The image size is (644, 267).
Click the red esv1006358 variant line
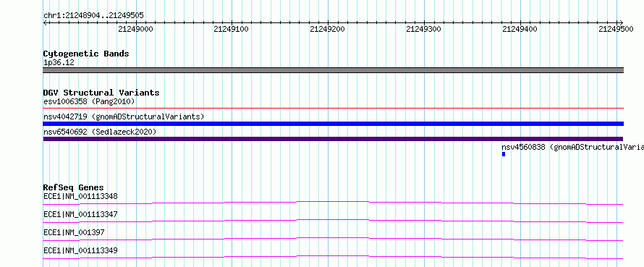pos(333,108)
